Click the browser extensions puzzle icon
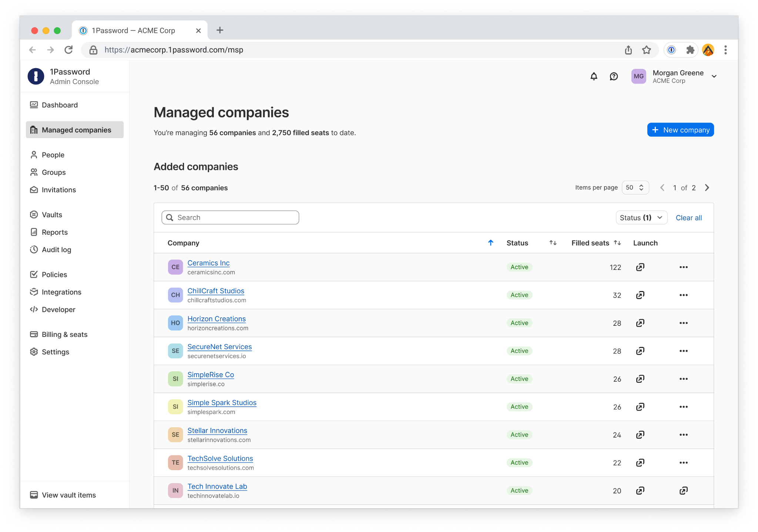The image size is (758, 532). tap(690, 50)
